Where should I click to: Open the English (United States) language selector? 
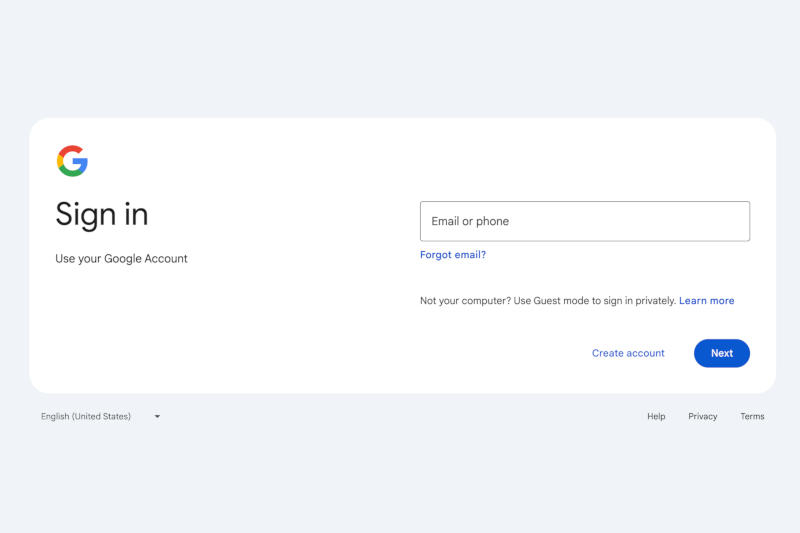pos(86,416)
